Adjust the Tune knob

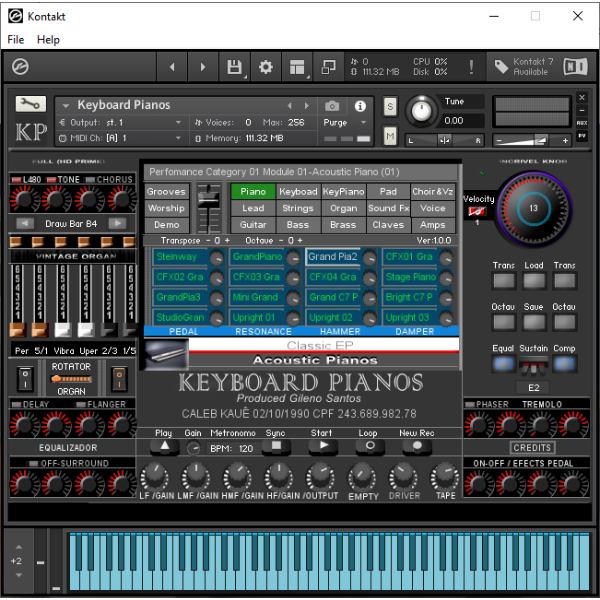[x=422, y=111]
